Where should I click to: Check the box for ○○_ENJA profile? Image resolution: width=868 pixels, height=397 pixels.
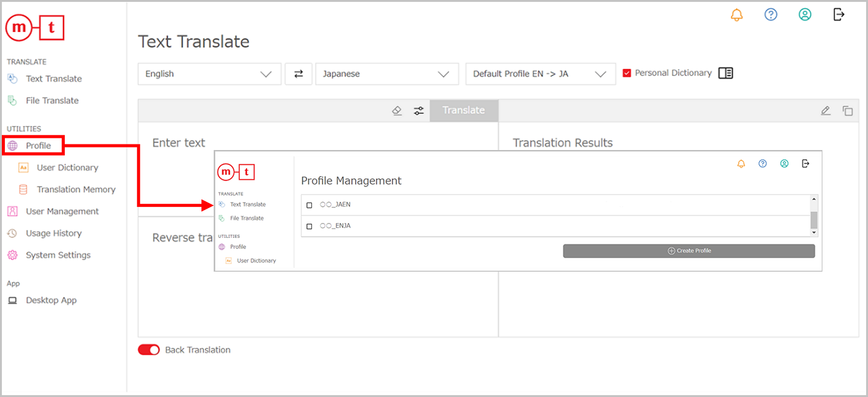(310, 226)
